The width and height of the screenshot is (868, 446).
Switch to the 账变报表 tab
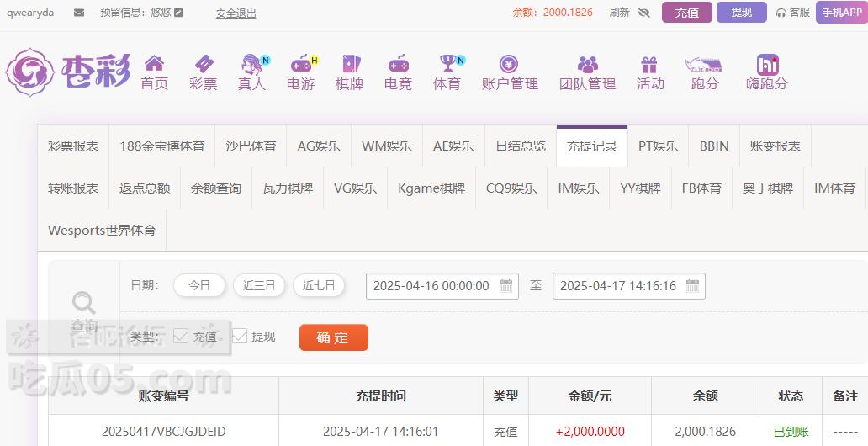point(775,146)
